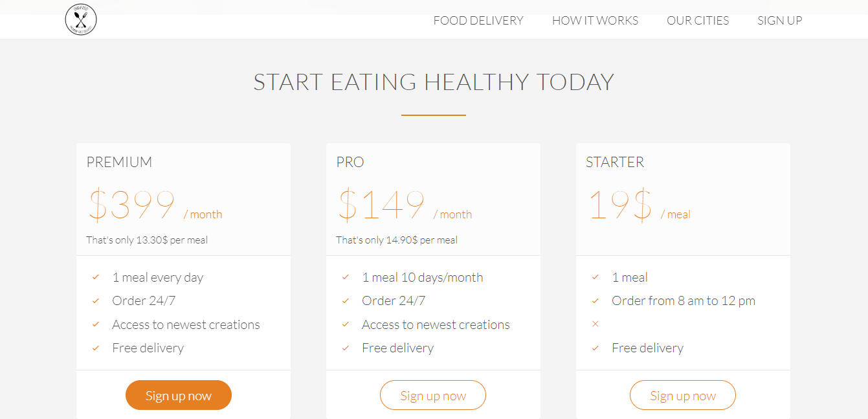The height and width of the screenshot is (419, 868).
Task: Click checkmark beside Premium '1 meal every day'
Action: [96, 277]
